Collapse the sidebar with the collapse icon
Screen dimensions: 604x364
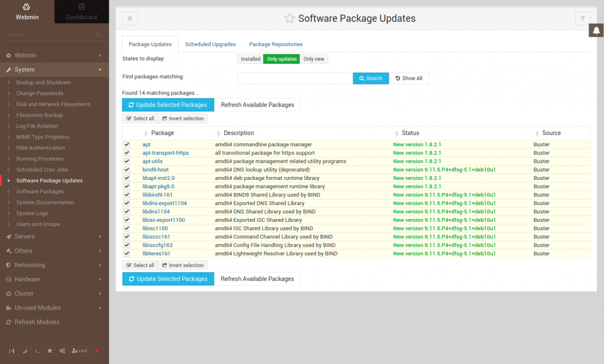(x=12, y=350)
